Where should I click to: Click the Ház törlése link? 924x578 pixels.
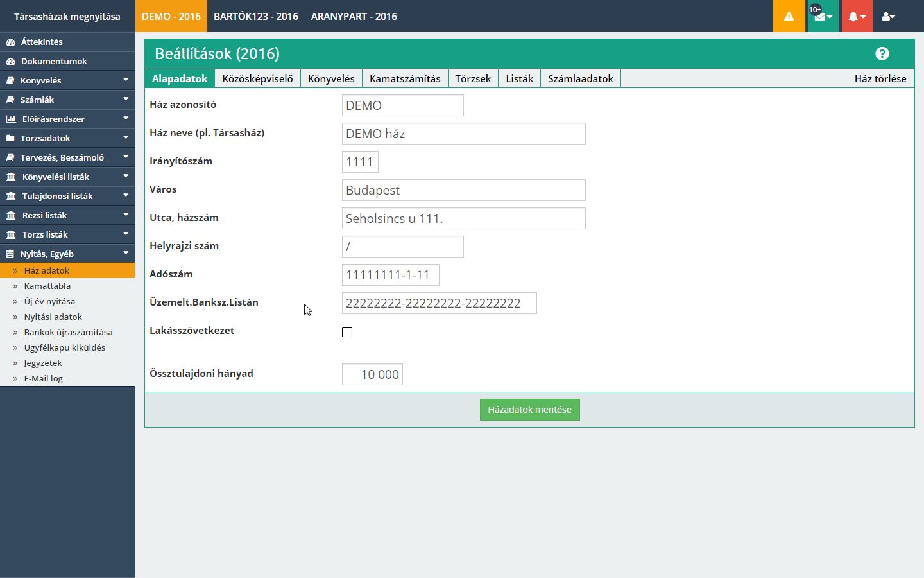tap(880, 78)
